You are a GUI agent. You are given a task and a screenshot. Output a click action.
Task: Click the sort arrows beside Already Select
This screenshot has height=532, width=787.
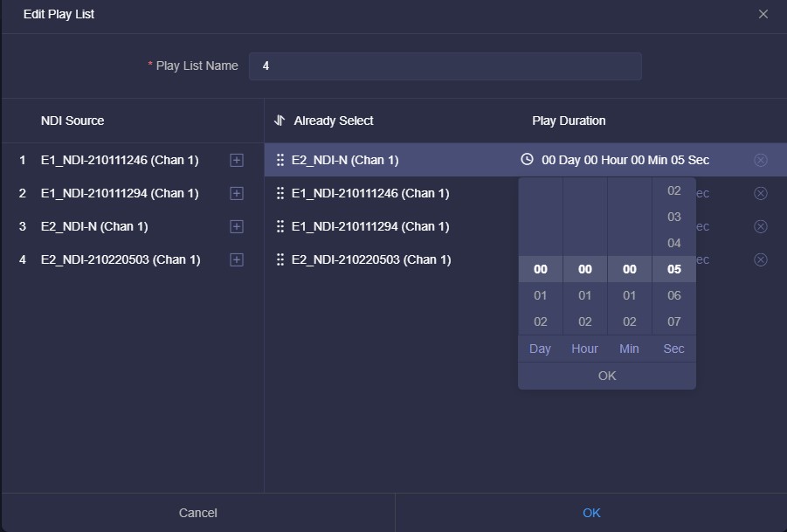point(280,121)
